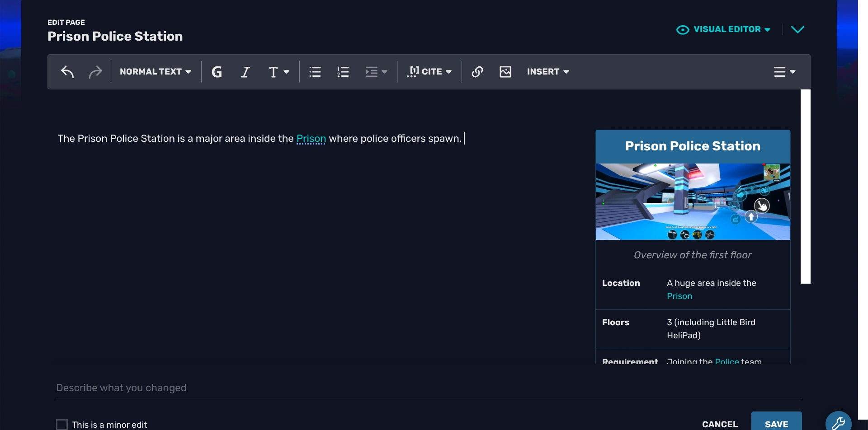Insert a numbered list
The image size is (868, 430).
pos(343,71)
